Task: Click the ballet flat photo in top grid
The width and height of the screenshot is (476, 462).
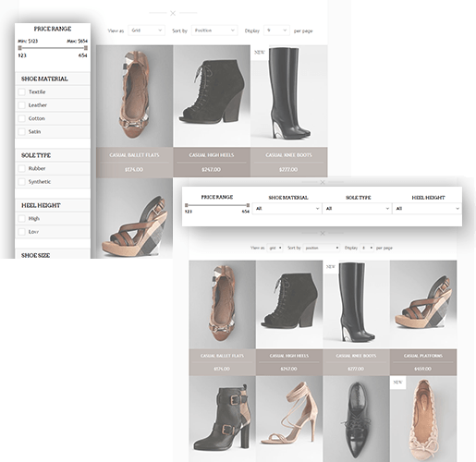Action: [x=134, y=96]
